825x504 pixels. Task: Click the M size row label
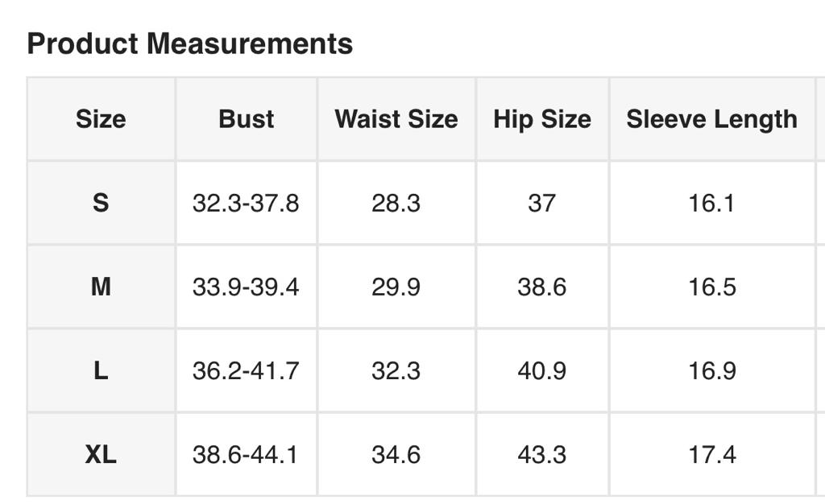click(x=101, y=287)
